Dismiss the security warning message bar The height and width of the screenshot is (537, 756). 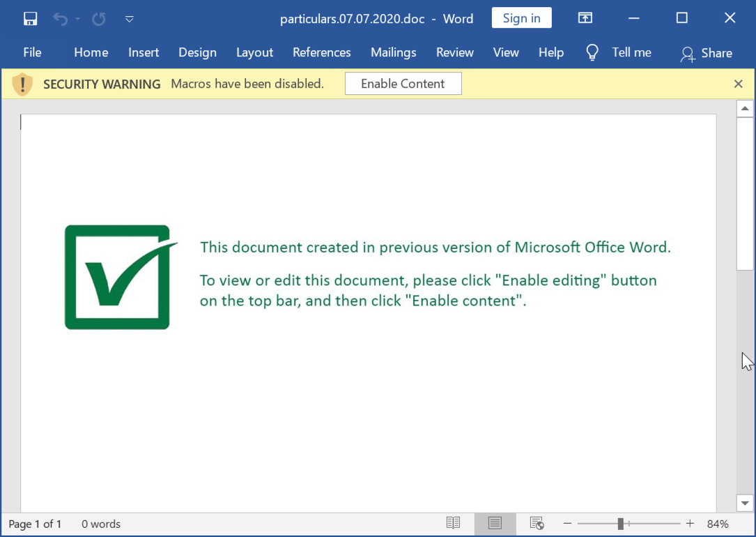739,84
